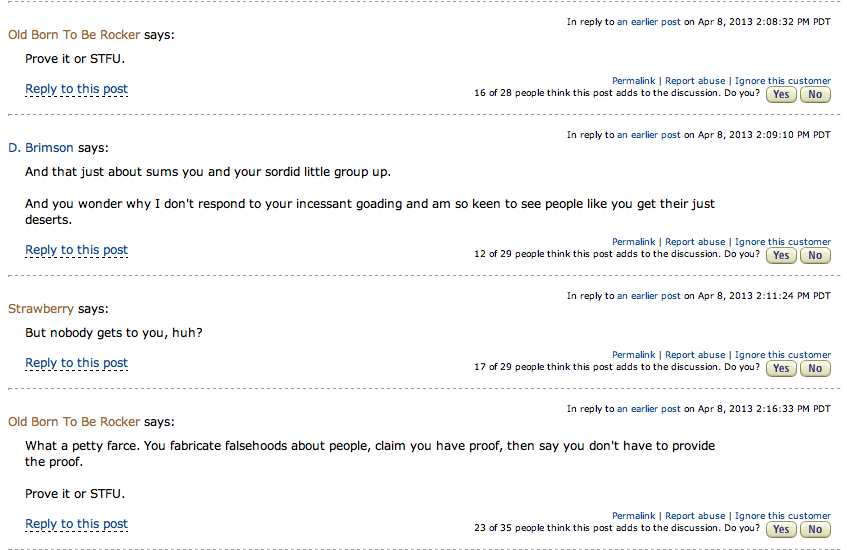
Task: Vote No on Strawberry's post
Action: click(815, 369)
